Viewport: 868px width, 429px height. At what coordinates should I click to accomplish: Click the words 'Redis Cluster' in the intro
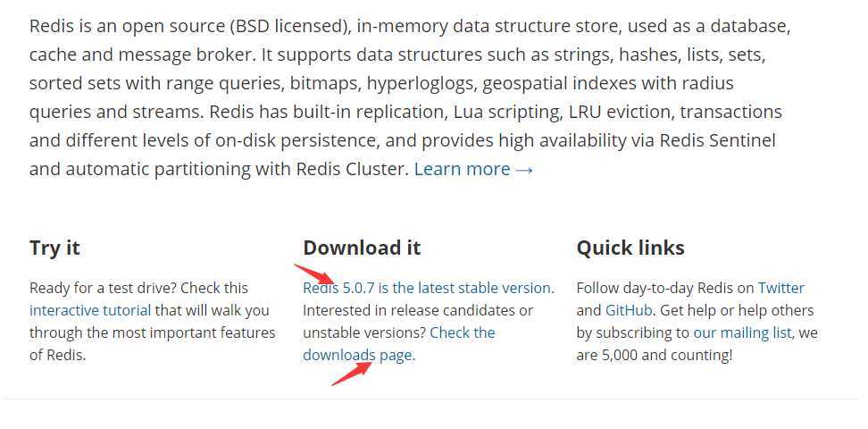352,169
